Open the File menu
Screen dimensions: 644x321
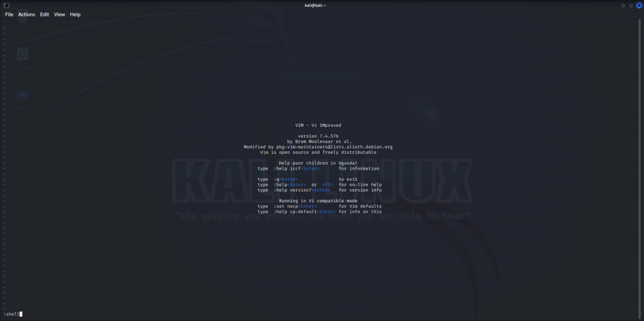click(9, 14)
